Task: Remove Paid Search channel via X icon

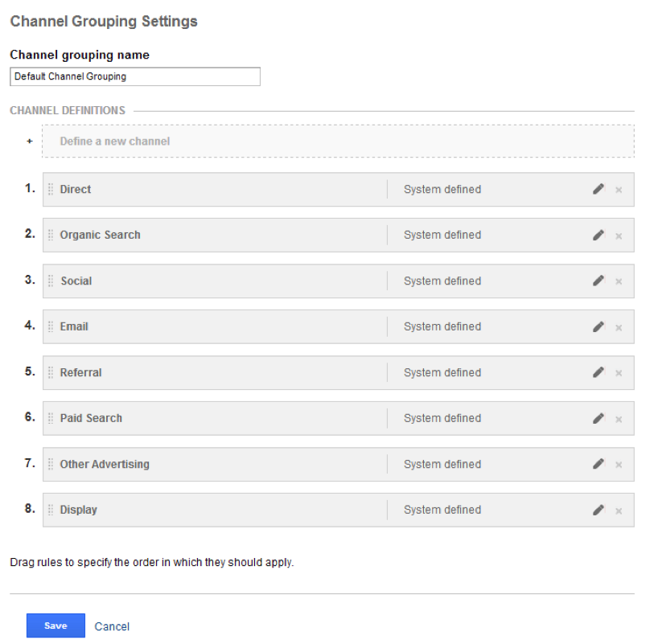Action: click(619, 419)
